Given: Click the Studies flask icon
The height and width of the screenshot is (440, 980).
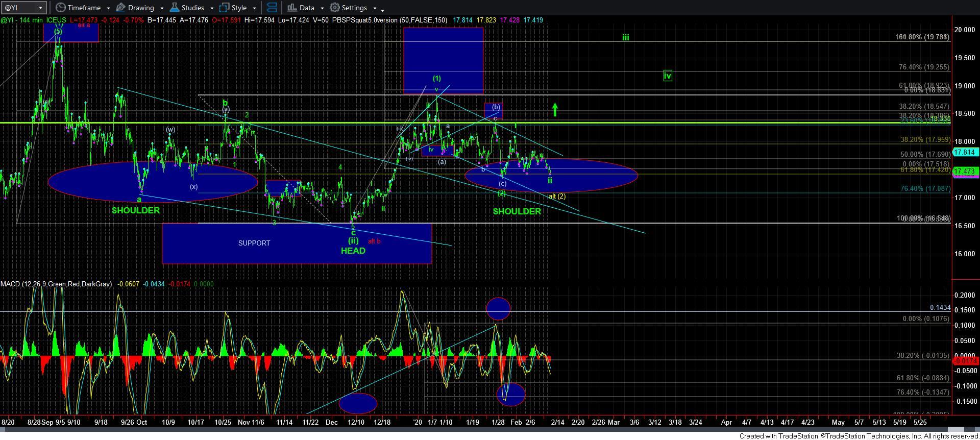Looking at the screenshot, I should (x=174, y=8).
